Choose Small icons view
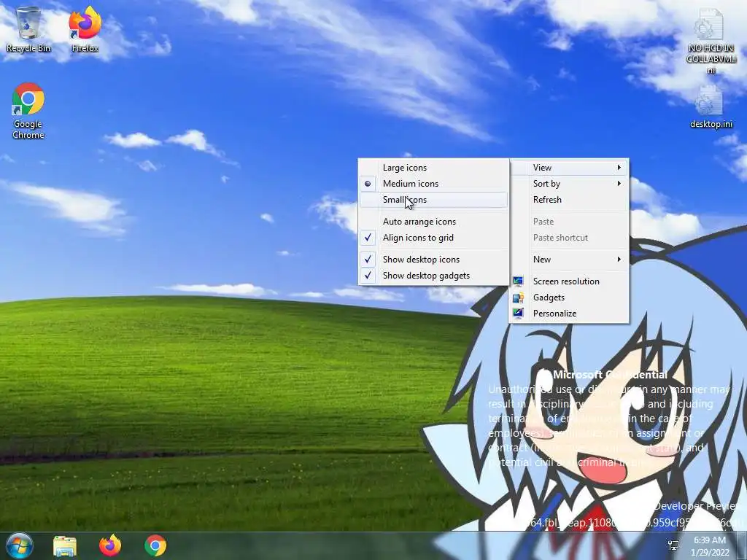The width and height of the screenshot is (747, 560). (433, 200)
